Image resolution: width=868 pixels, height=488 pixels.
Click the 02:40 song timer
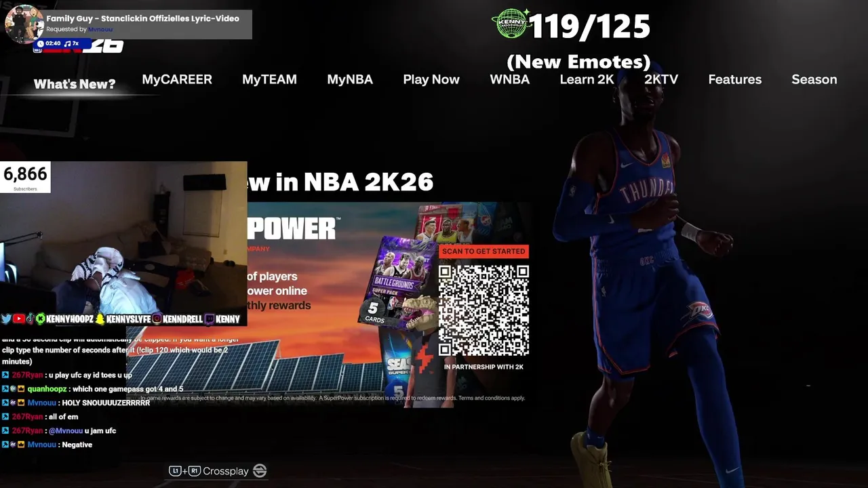[53, 43]
